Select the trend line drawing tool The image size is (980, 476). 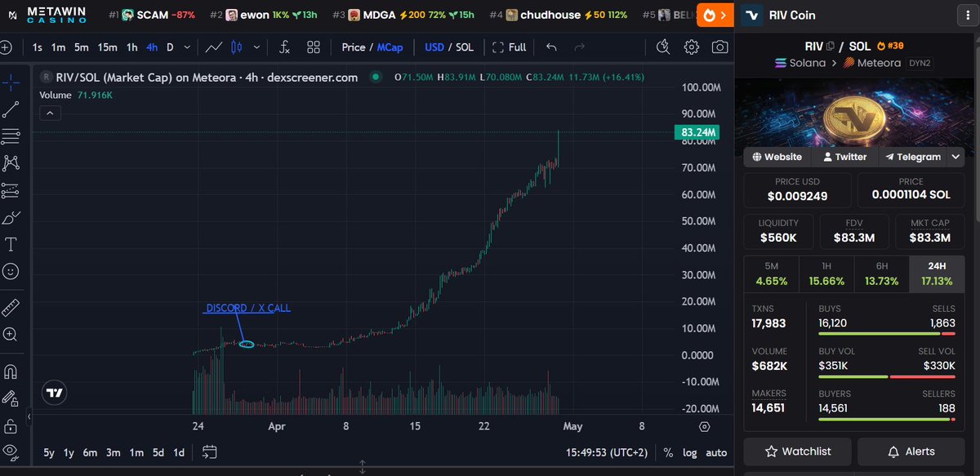point(11,109)
